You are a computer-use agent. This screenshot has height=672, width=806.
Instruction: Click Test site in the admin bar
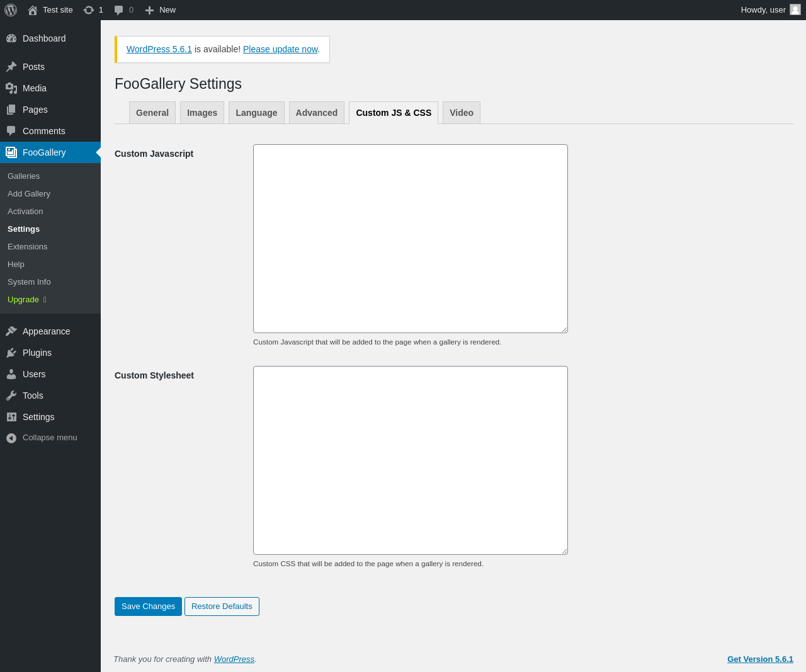(x=50, y=10)
